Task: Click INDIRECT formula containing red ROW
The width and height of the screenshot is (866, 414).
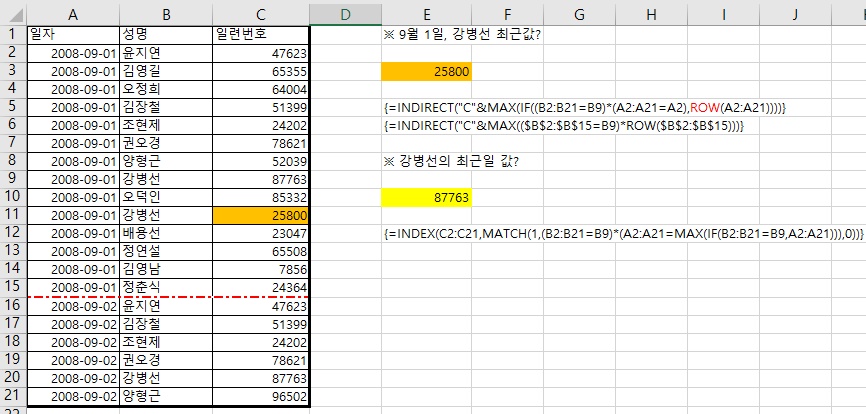Action: coord(584,108)
